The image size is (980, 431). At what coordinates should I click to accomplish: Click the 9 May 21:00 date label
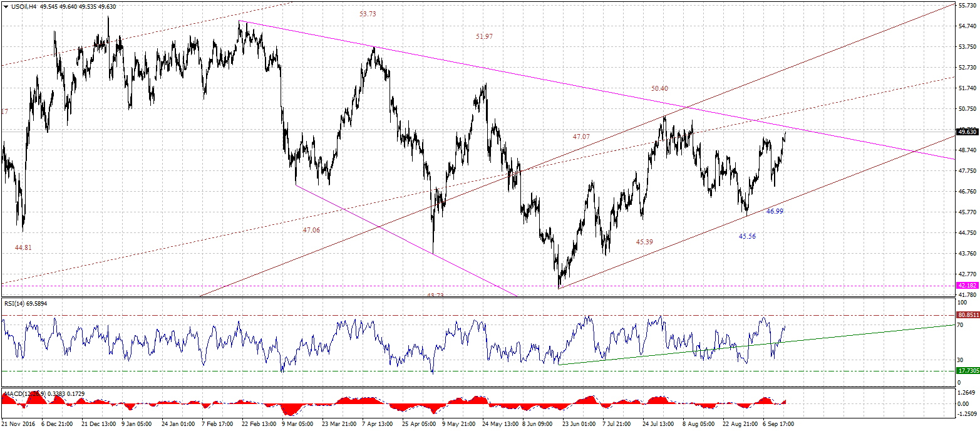click(x=459, y=424)
